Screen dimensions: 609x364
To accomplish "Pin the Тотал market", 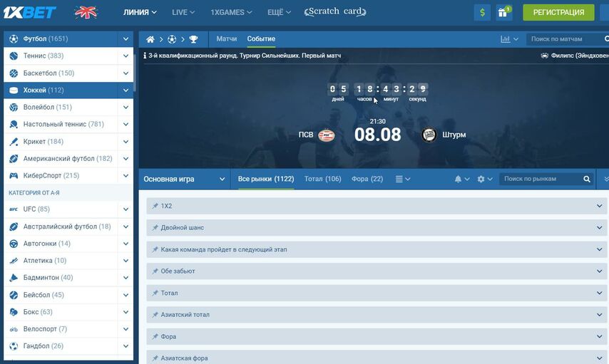I will 155,293.
